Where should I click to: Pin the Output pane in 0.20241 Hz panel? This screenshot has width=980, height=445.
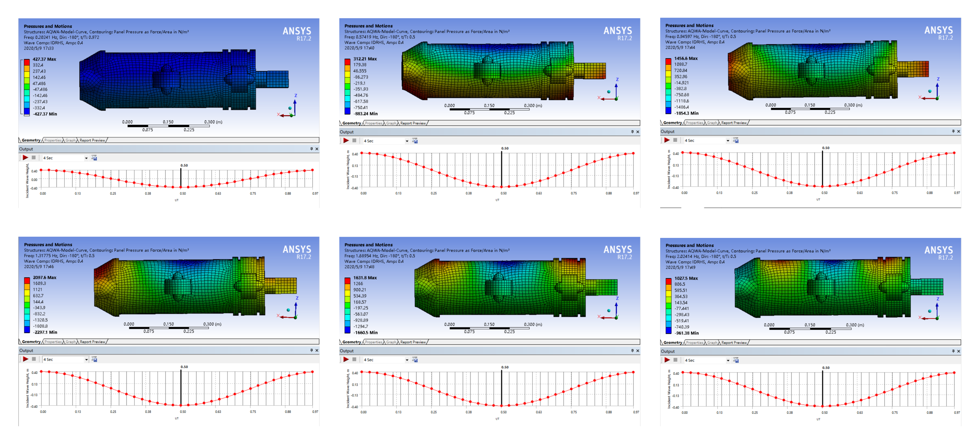pos(311,149)
